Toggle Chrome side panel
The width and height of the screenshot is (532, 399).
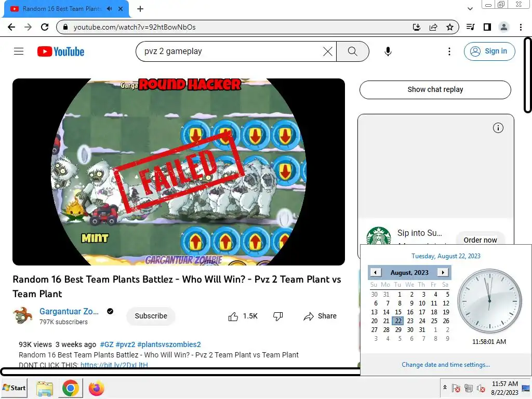[487, 27]
